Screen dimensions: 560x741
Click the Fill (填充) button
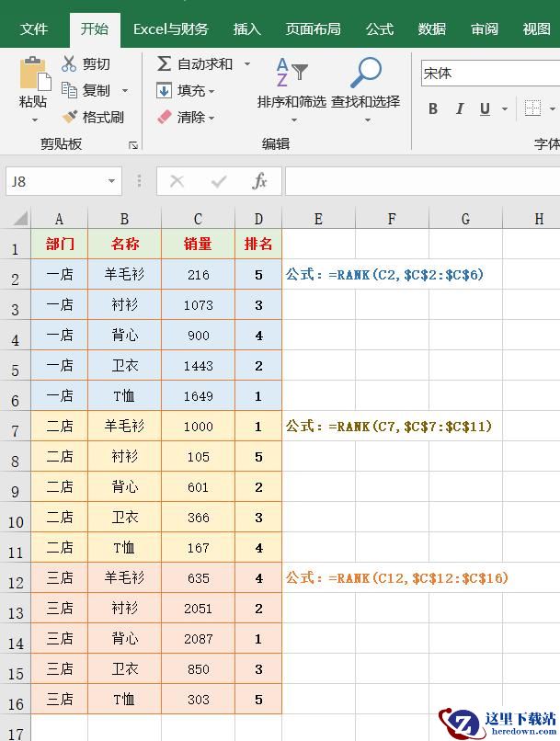click(x=185, y=90)
